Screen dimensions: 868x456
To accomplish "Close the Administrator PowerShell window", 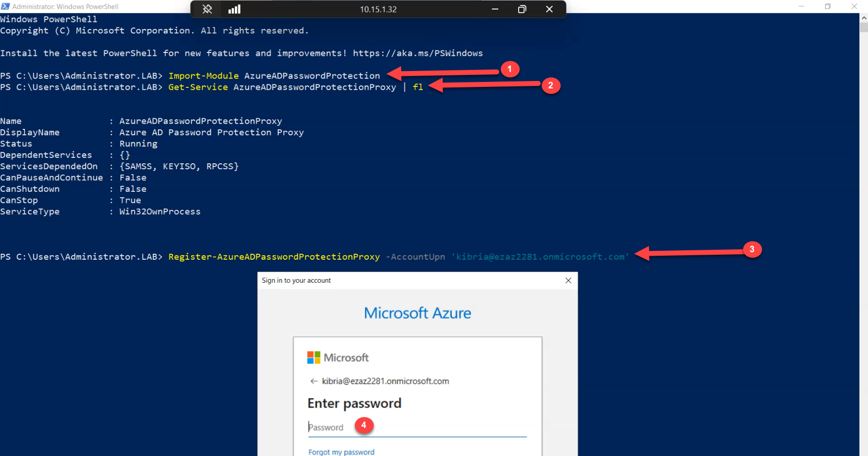I will (x=854, y=6).
